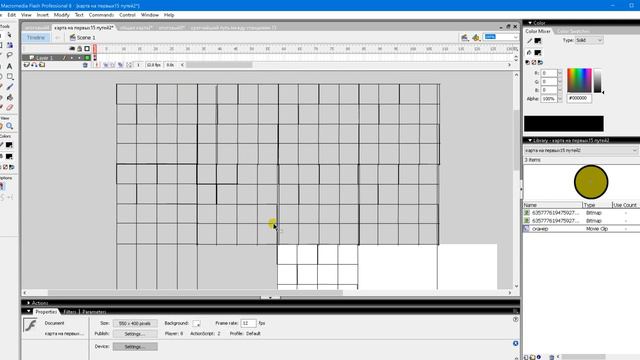Screen dimensions: 640x360
Task: Click the Edit Scene icon above timeline
Action: click(464, 38)
